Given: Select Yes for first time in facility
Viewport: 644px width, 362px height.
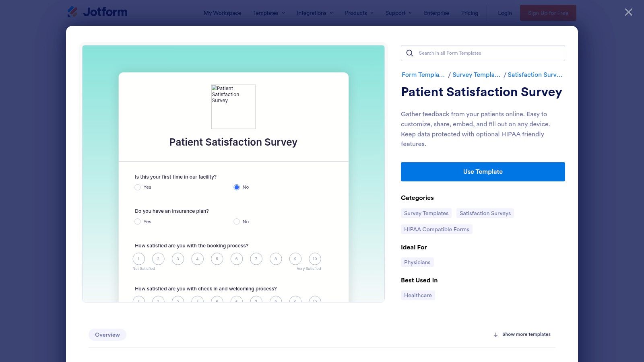Looking at the screenshot, I should click(x=137, y=187).
